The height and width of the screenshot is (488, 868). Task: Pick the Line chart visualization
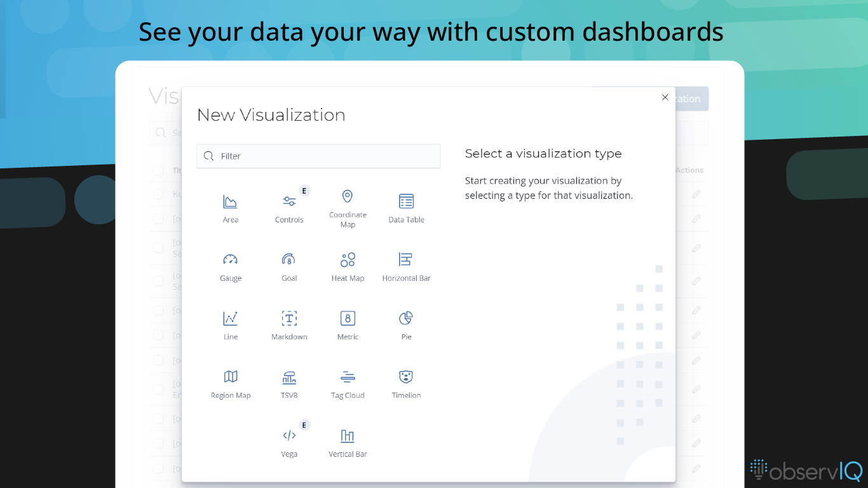coord(230,324)
